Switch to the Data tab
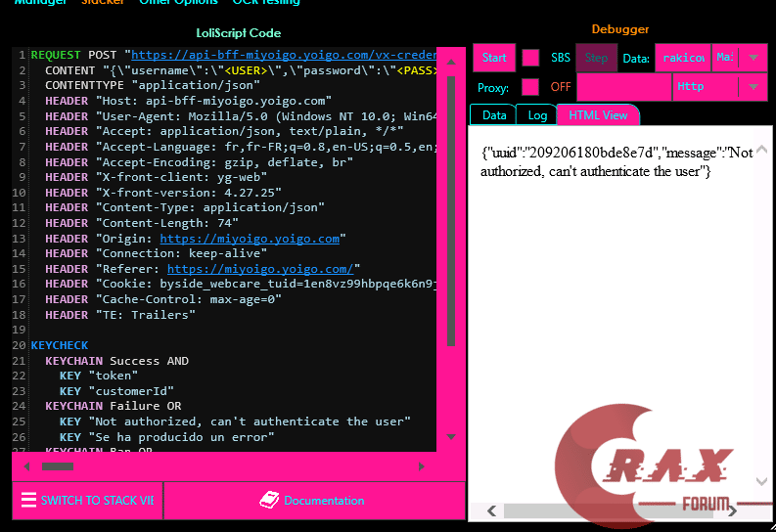 tap(493, 115)
